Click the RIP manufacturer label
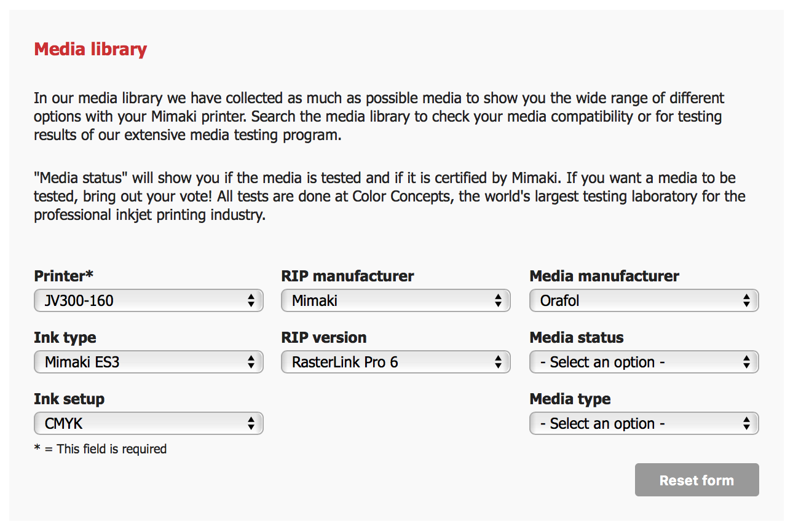 (347, 276)
